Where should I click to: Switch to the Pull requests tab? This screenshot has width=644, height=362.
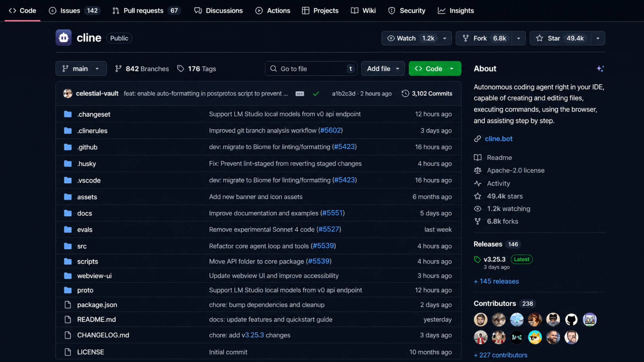click(146, 11)
